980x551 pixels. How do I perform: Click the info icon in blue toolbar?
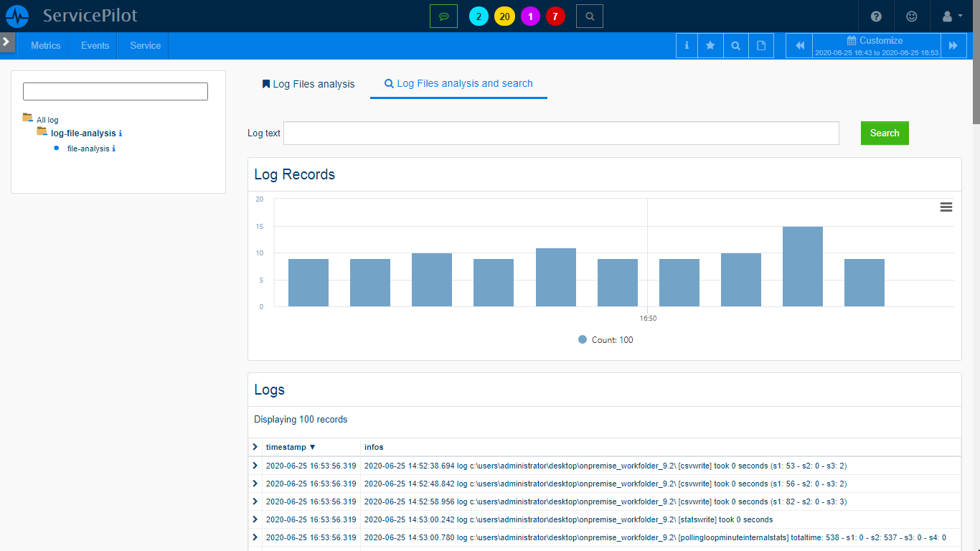(x=687, y=45)
